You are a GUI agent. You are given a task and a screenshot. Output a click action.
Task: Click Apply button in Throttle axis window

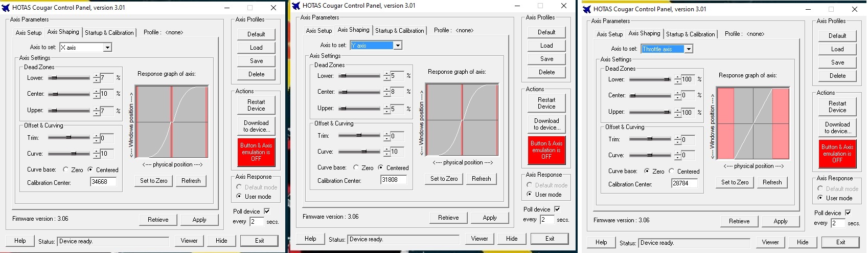click(x=781, y=221)
